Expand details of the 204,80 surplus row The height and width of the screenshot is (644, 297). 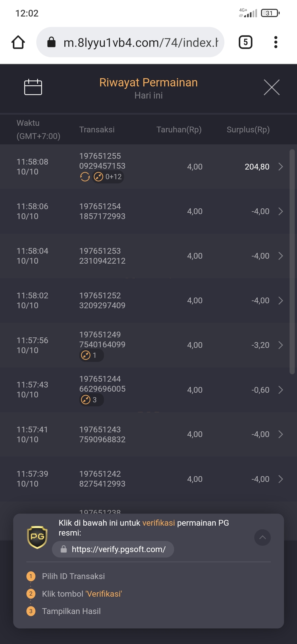[280, 167]
